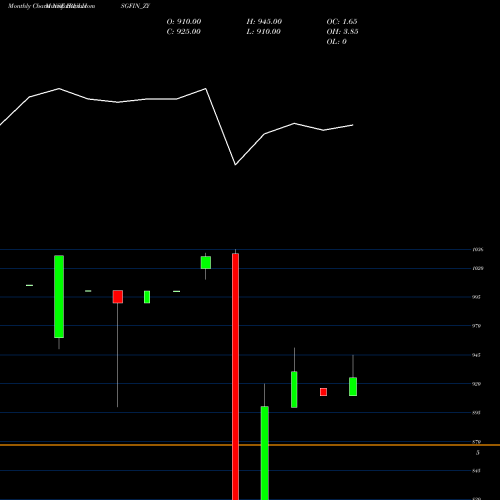Click the open price value O: 910.00
The image size is (500, 500).
click(x=184, y=22)
